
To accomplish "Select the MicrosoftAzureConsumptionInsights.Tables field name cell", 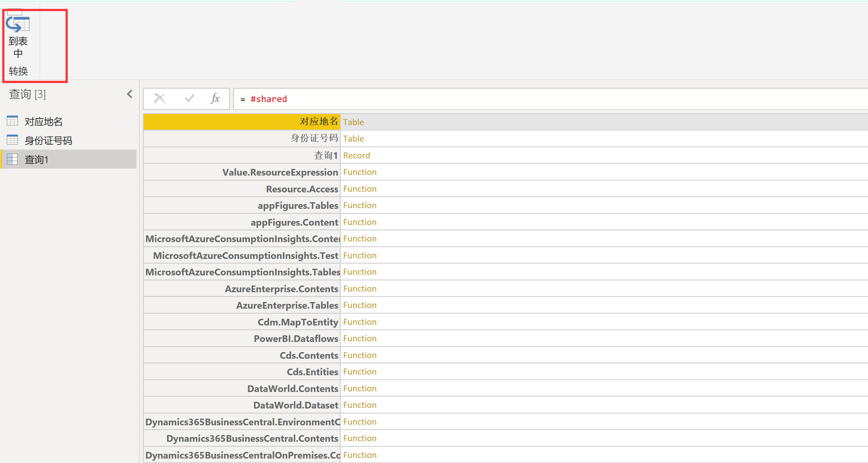I will pyautogui.click(x=242, y=272).
